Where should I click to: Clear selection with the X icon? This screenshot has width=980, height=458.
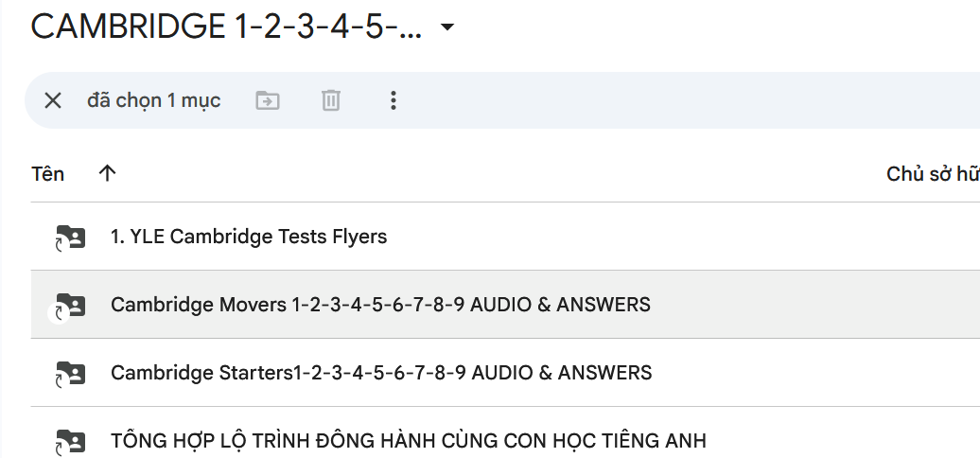pyautogui.click(x=53, y=100)
